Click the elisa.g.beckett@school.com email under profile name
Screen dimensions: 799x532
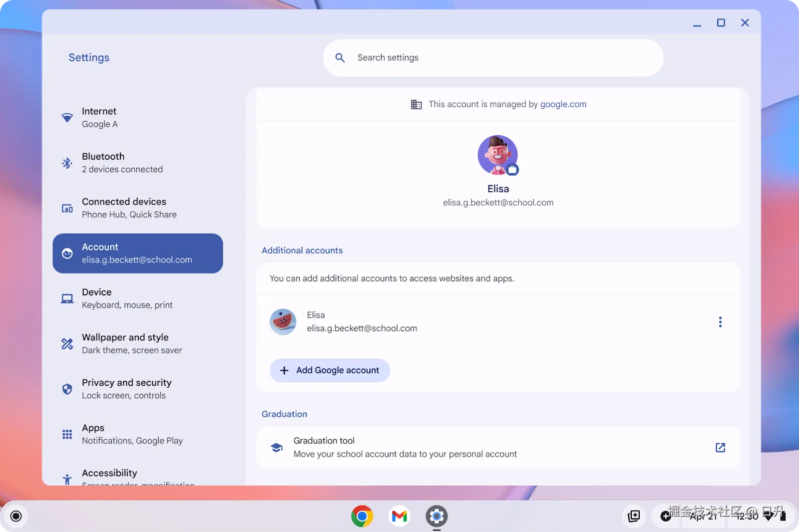tap(498, 203)
